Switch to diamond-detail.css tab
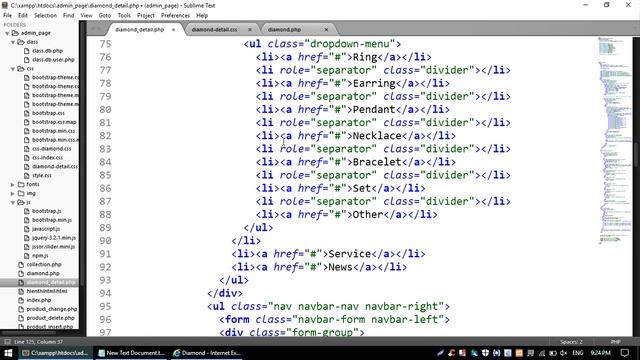Screen dimensions: 640x360 (x=214, y=30)
